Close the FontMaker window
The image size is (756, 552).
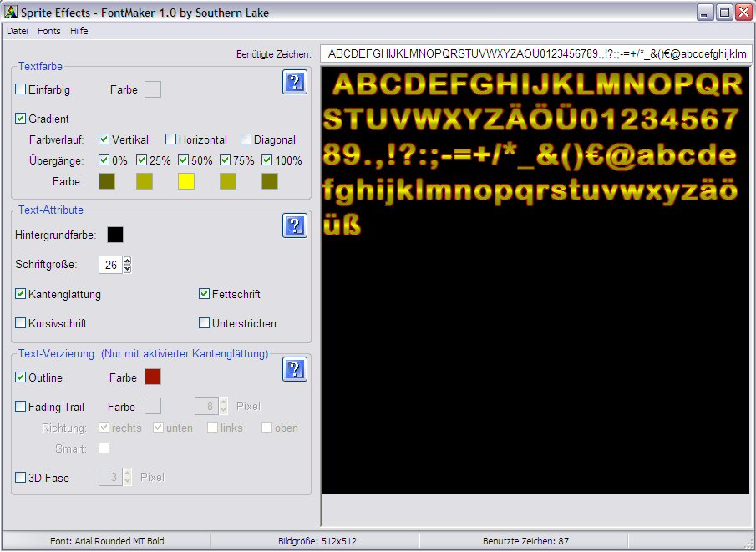[x=743, y=13]
